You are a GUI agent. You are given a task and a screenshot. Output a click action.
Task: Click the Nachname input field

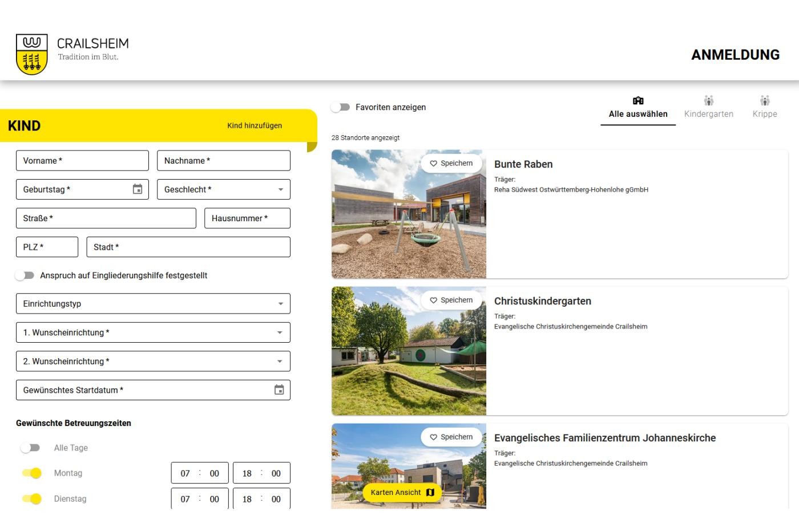tap(224, 161)
